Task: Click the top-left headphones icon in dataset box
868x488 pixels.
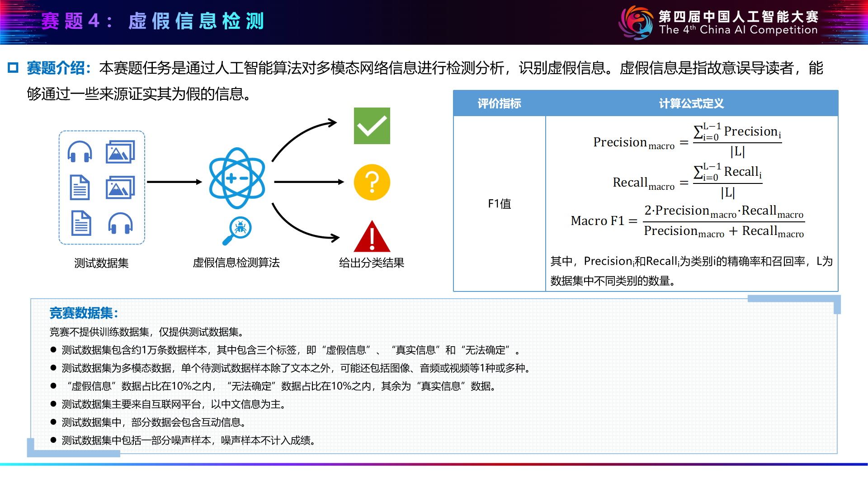Action: point(80,152)
